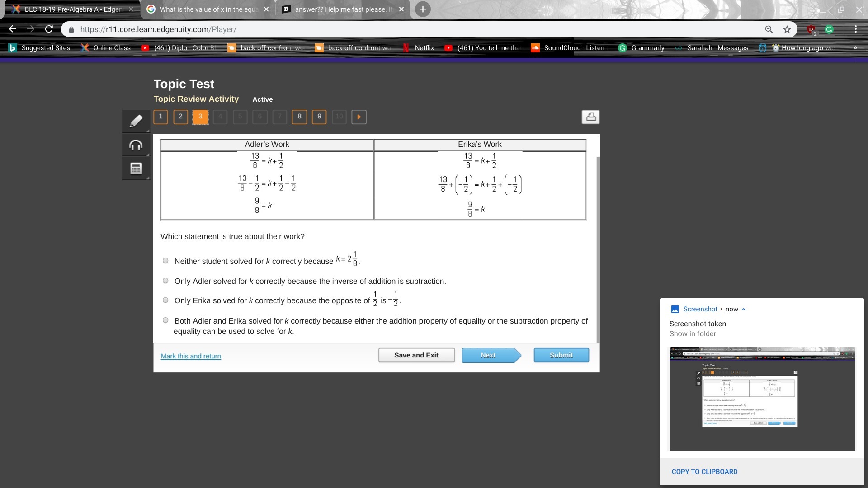Jump to question 8 in navigator
This screenshot has height=488, width=868.
pos(299,117)
